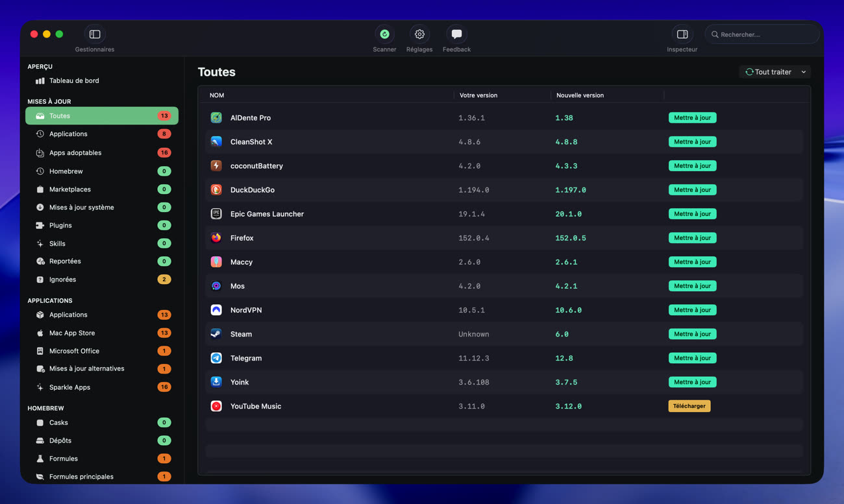This screenshot has width=844, height=504.
Task: Click the Maccy app icon
Action: (x=216, y=262)
